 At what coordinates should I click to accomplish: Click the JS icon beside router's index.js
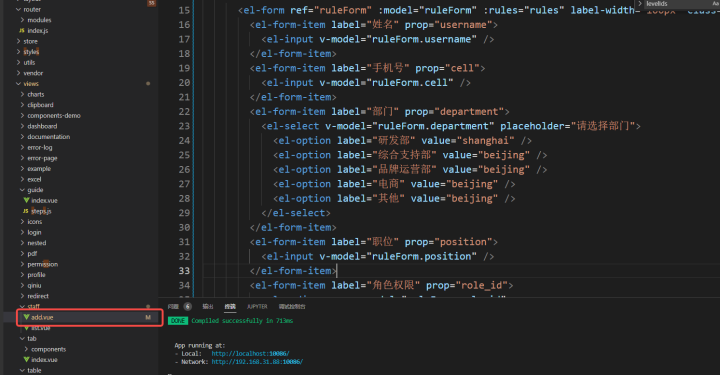(x=22, y=31)
